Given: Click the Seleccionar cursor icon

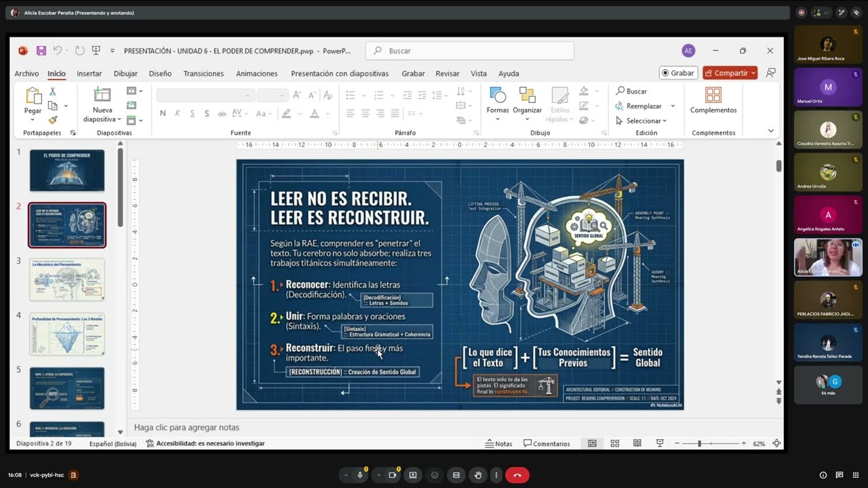Looking at the screenshot, I should [620, 121].
